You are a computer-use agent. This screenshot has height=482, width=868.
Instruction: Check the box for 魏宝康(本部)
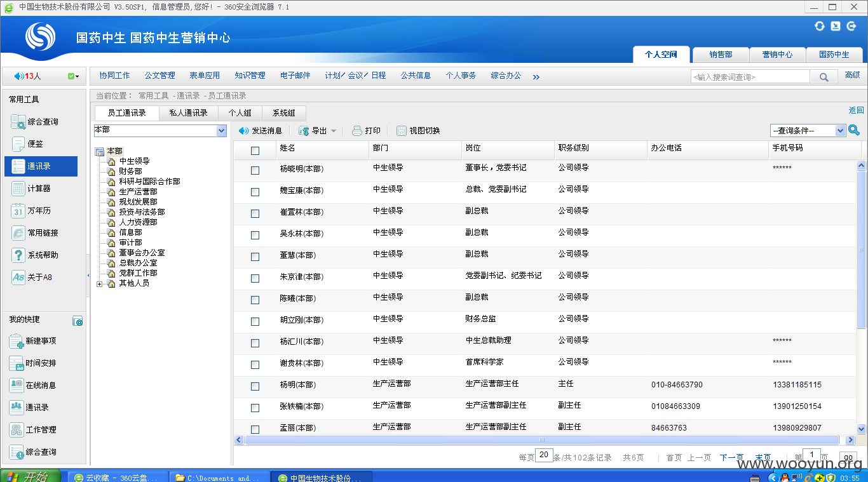click(x=255, y=192)
